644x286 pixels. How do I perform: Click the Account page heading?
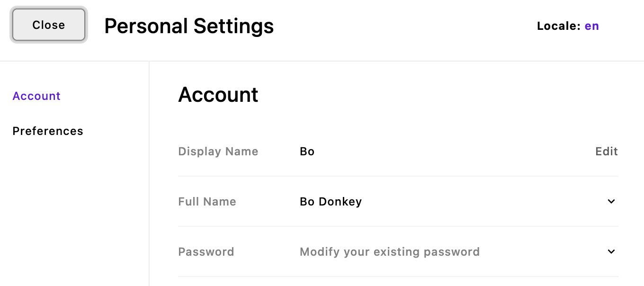coord(218,95)
